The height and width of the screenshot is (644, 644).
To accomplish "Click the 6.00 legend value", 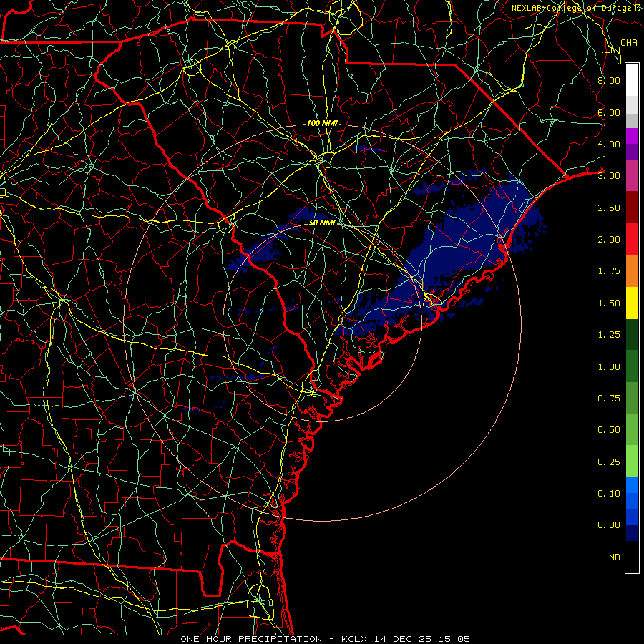I will point(609,112).
